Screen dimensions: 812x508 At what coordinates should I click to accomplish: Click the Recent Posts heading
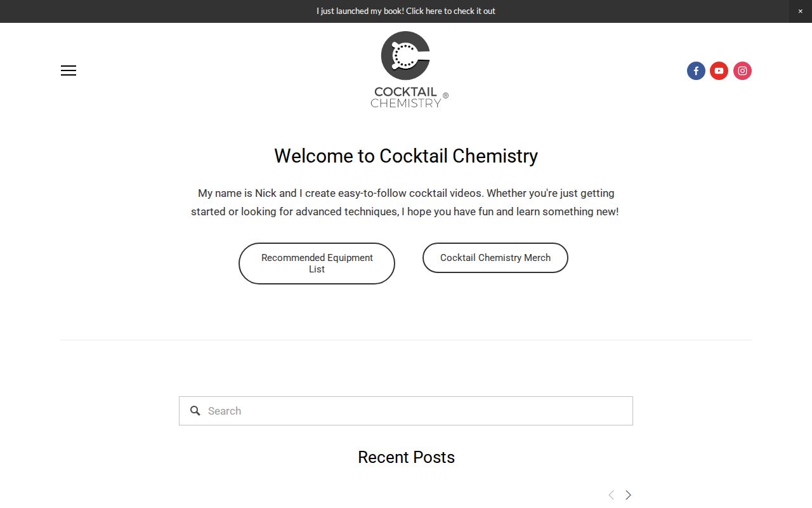[x=406, y=457]
